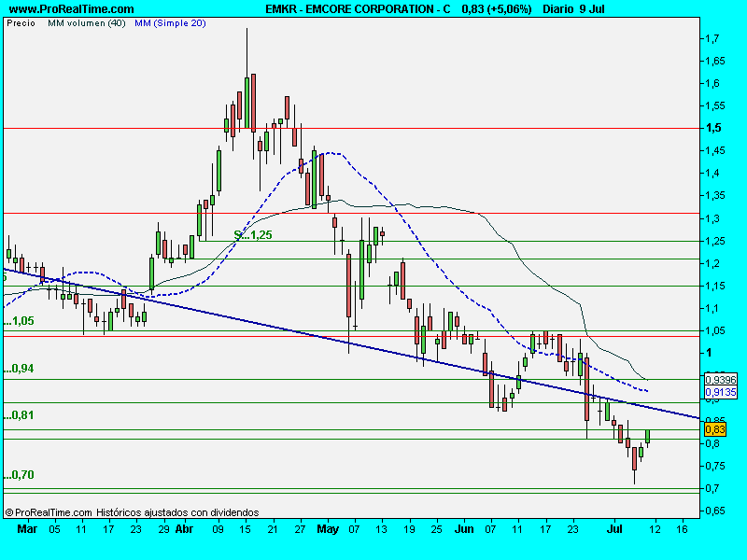Click the 1,7 price axis label
The image size is (747, 560).
pyautogui.click(x=712, y=38)
